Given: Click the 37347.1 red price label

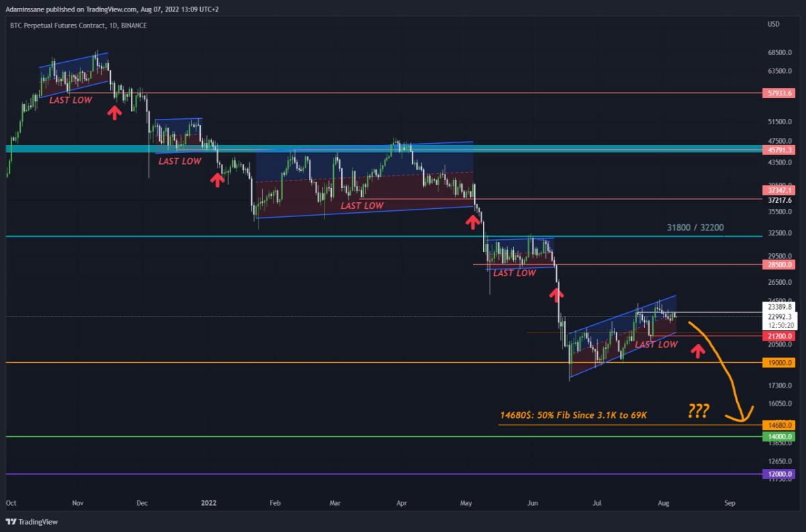Looking at the screenshot, I should [x=779, y=191].
